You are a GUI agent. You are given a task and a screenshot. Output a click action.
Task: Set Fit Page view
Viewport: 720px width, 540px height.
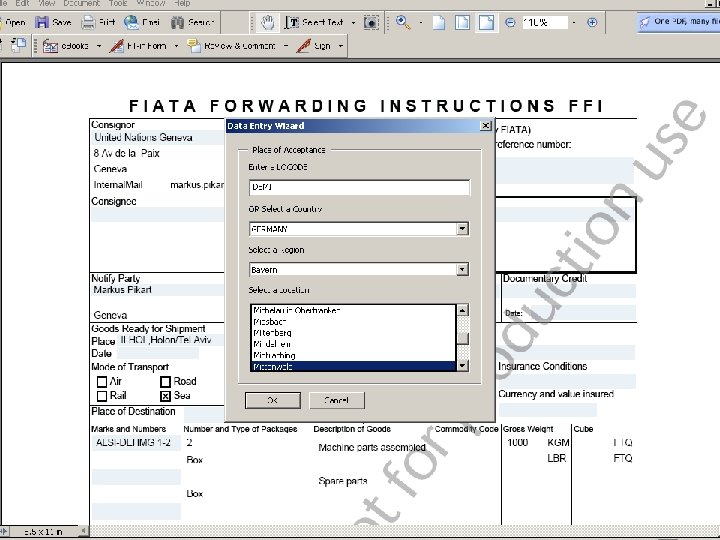click(x=462, y=22)
